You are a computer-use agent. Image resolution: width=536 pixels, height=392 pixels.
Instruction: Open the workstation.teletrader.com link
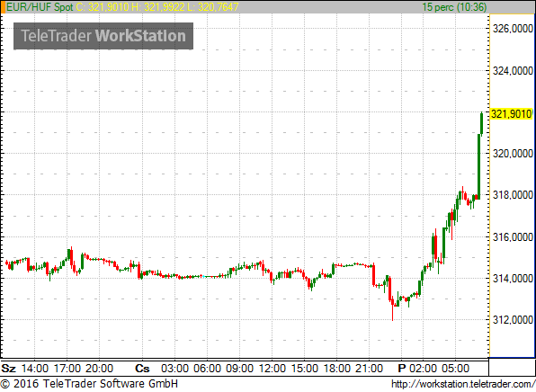point(463,384)
